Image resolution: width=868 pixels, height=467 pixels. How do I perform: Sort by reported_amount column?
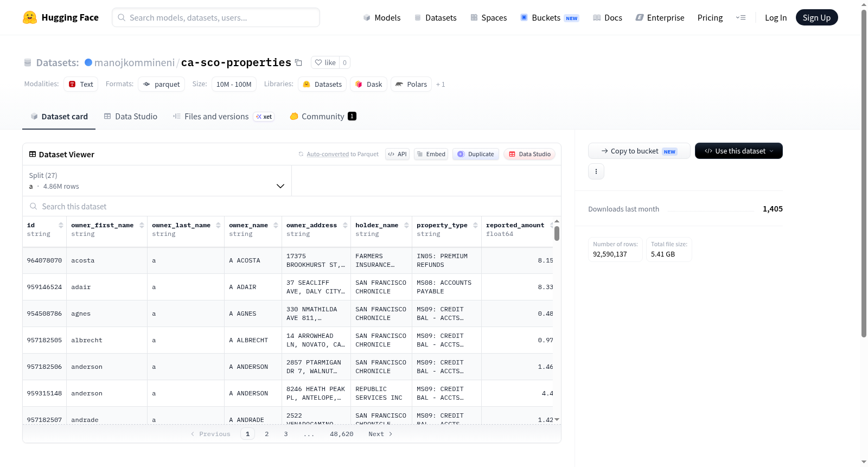tap(551, 225)
